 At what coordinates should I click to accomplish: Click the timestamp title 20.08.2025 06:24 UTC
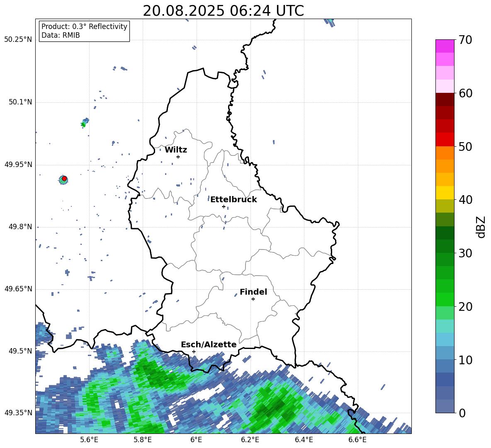point(223,11)
